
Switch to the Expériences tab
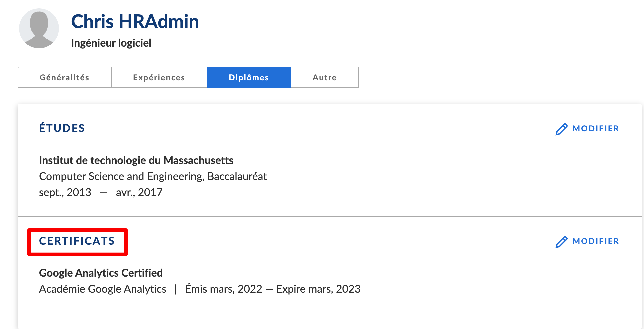159,77
